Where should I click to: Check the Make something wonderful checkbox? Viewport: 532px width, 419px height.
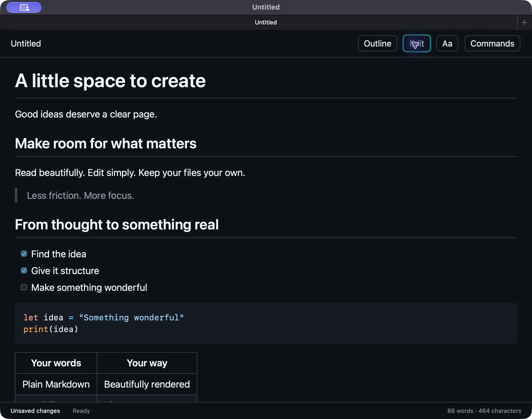point(24,287)
